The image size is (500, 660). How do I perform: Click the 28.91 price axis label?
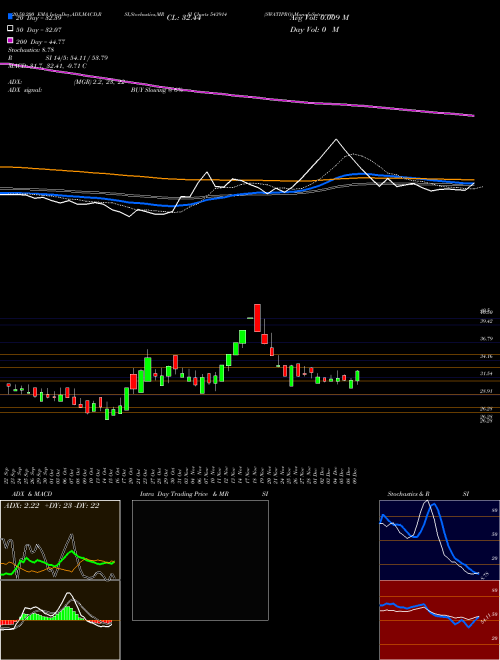[x=486, y=391]
